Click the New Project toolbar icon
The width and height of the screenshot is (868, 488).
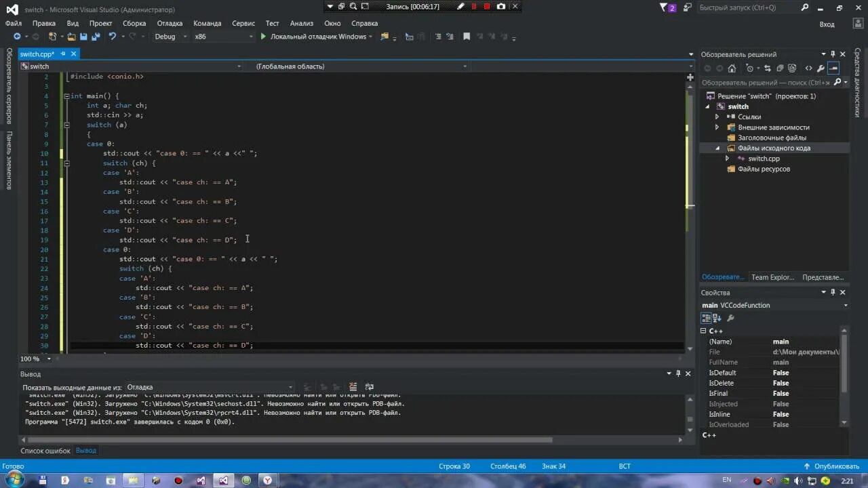(x=53, y=37)
